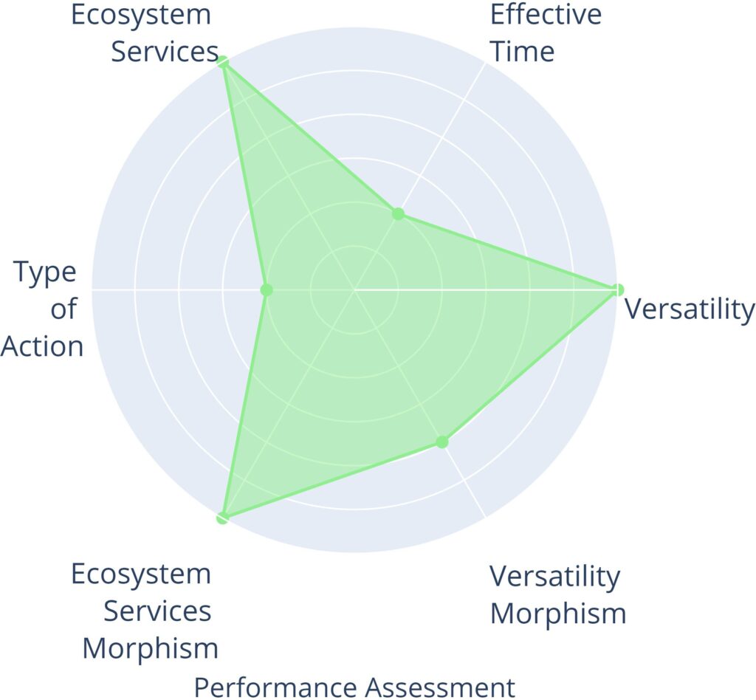Select the Type of Action data point
The width and height of the screenshot is (756, 700).
[267, 290]
